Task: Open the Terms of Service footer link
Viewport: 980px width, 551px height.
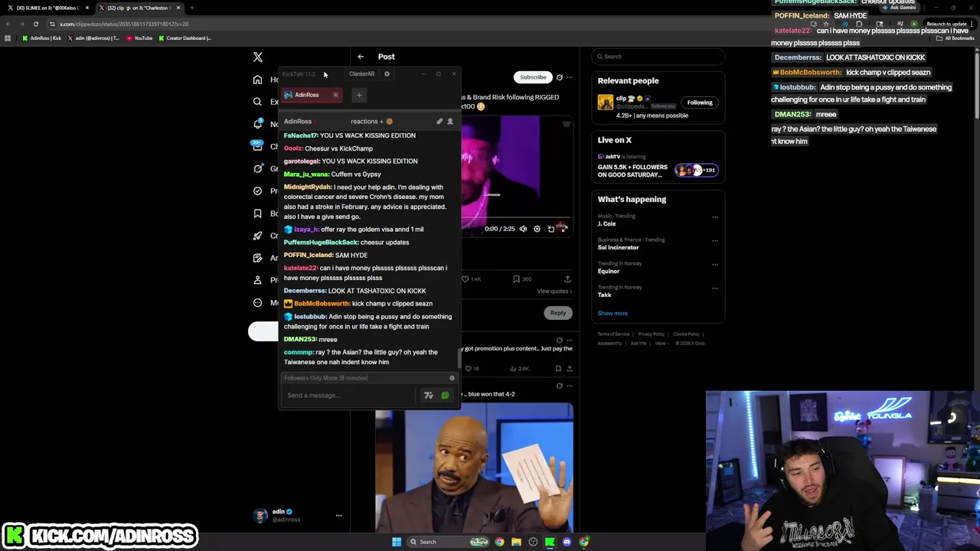Action: tap(613, 334)
